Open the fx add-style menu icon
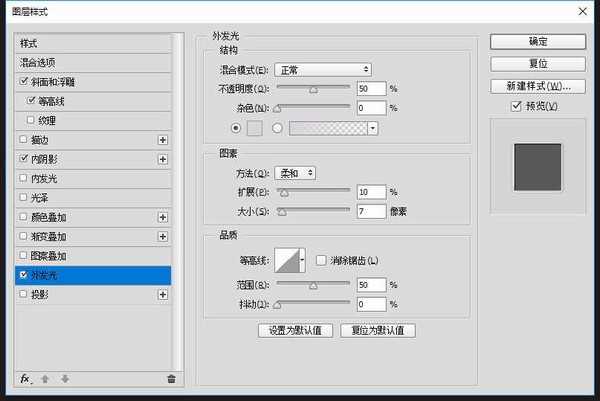 tap(26, 379)
